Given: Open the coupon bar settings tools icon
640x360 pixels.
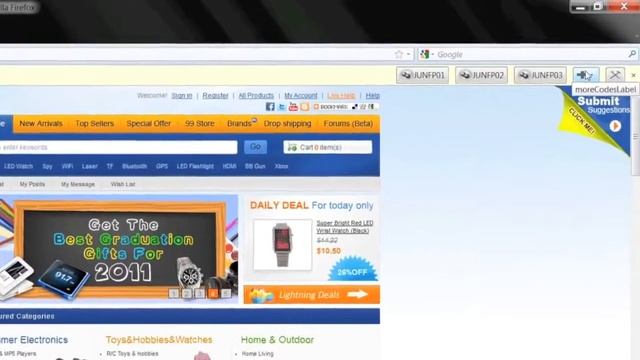Looking at the screenshot, I should 615,75.
